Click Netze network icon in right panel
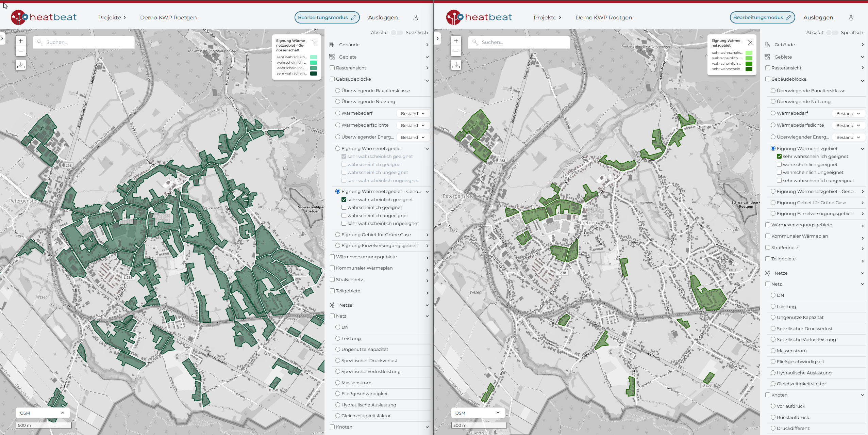The width and height of the screenshot is (868, 435). [x=767, y=273]
